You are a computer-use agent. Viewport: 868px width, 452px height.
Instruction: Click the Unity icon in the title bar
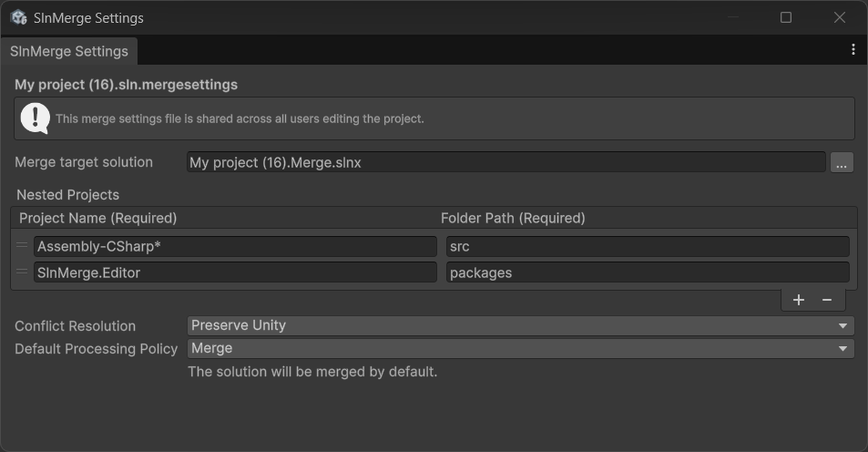click(18, 17)
